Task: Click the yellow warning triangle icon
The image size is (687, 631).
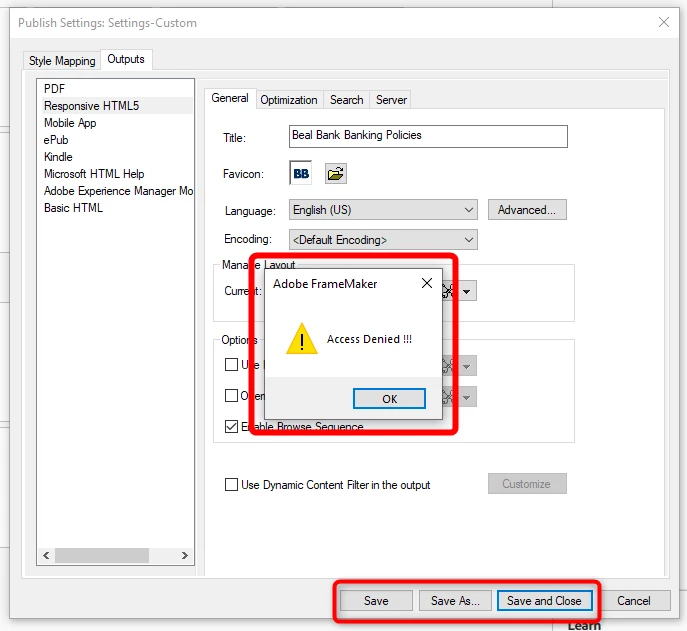Action: pyautogui.click(x=301, y=339)
